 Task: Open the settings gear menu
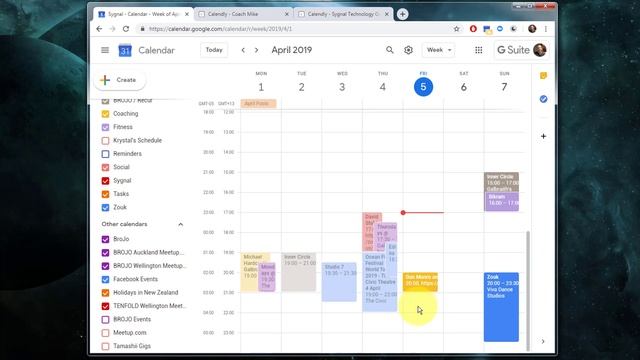408,50
